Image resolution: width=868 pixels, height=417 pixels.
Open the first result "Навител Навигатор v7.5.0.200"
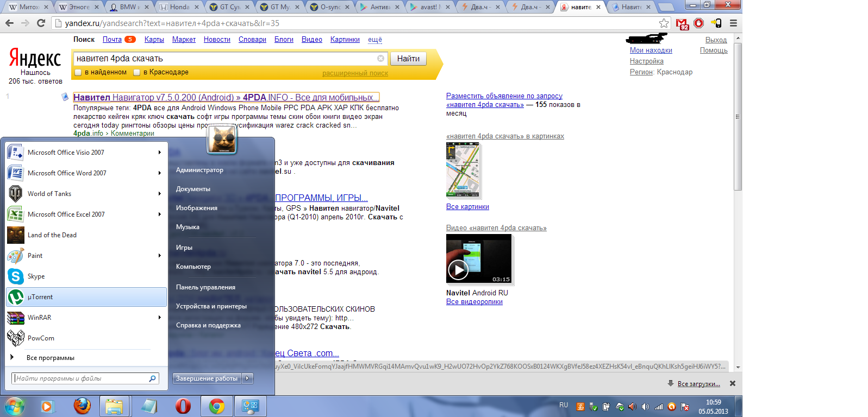pyautogui.click(x=226, y=97)
